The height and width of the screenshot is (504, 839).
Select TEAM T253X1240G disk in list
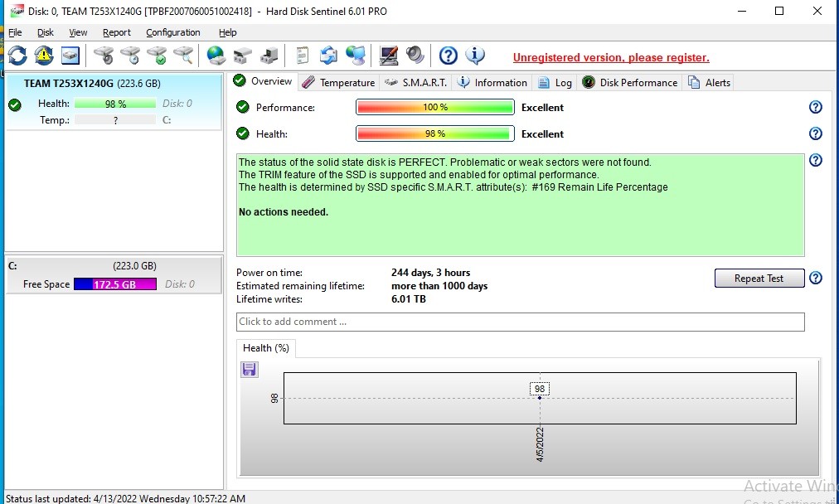point(114,102)
